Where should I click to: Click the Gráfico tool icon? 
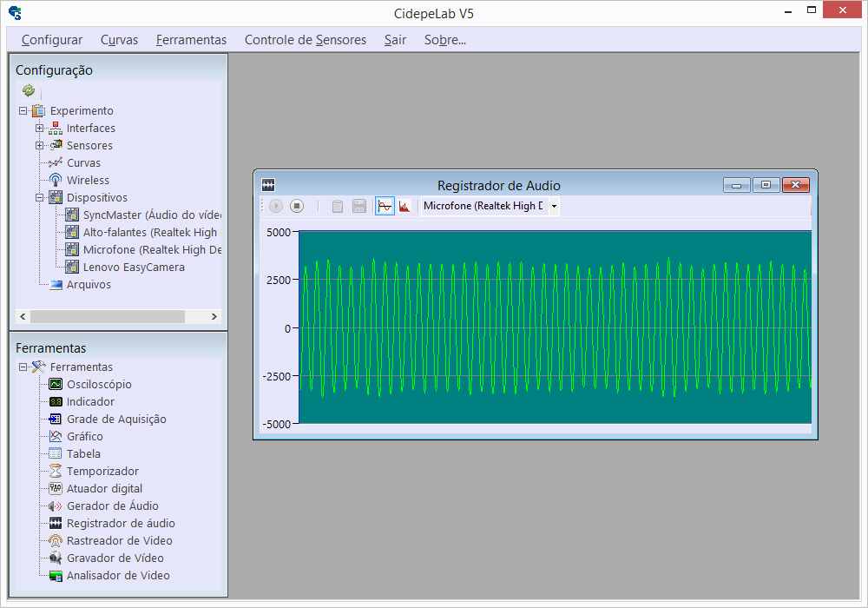coord(56,436)
